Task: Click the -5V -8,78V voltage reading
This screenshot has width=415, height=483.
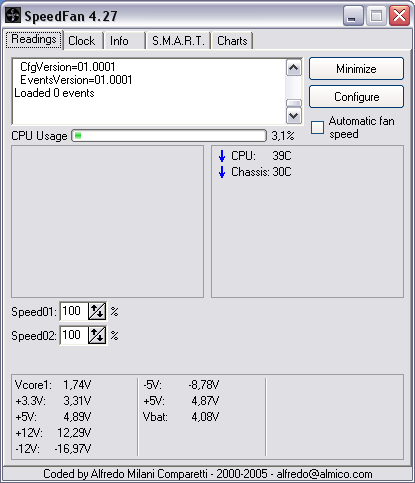Action: tap(181, 385)
